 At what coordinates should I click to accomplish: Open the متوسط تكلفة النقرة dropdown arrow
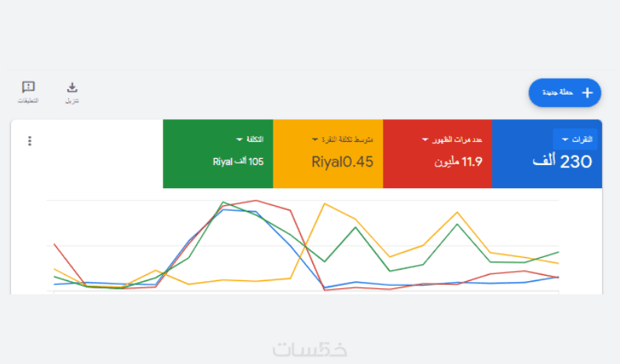[315, 139]
